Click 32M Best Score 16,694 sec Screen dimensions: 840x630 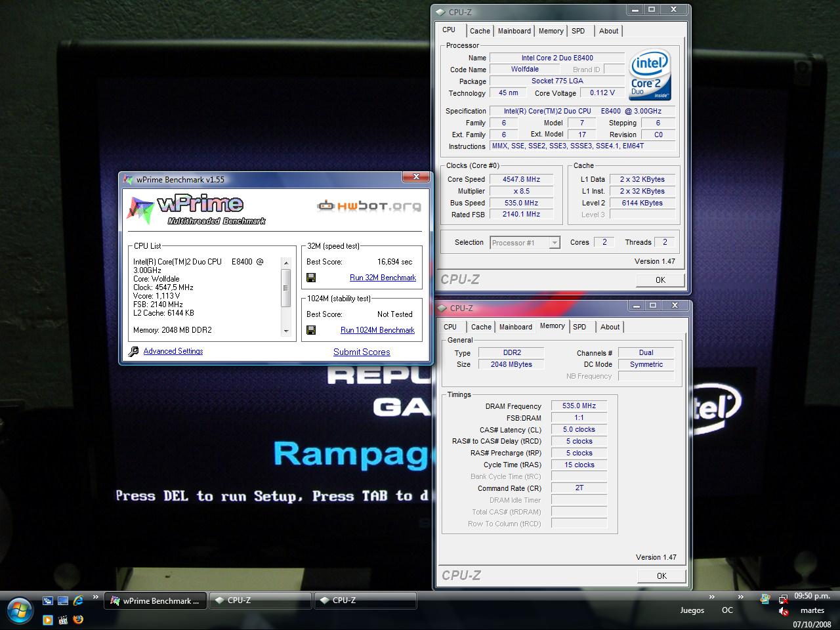coord(394,261)
